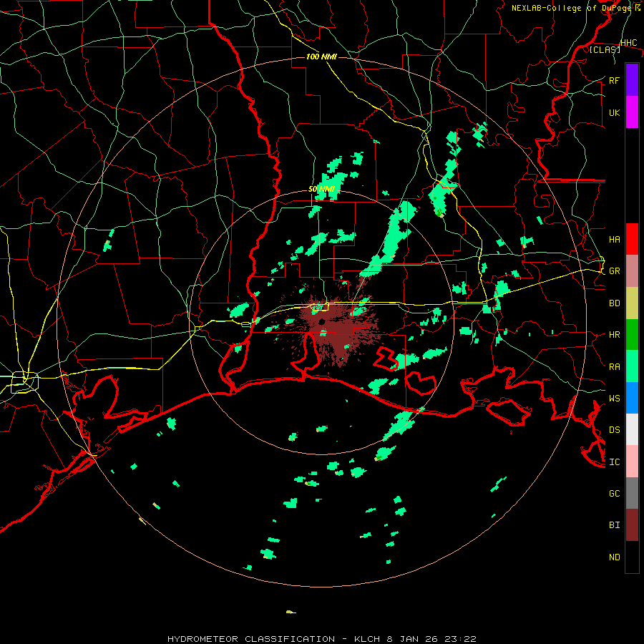This screenshot has width=644, height=644.
Task: Click the DS white legend swatch
Action: click(x=632, y=429)
